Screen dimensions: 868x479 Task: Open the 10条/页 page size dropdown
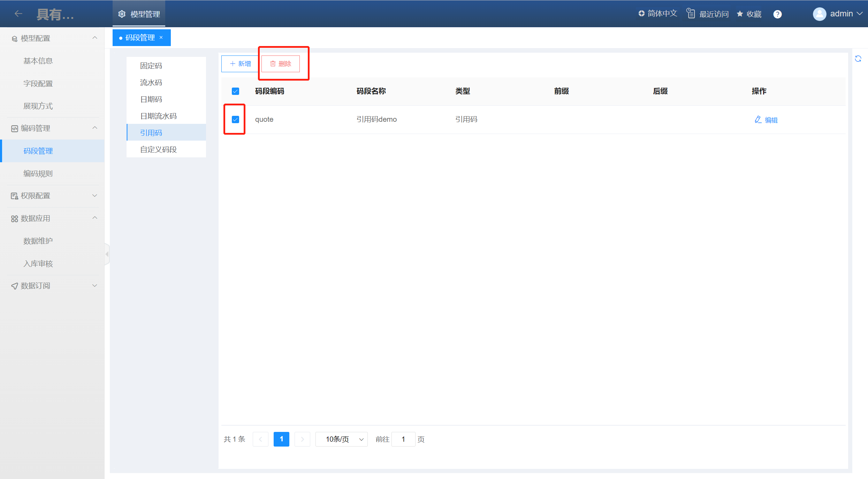pos(341,439)
